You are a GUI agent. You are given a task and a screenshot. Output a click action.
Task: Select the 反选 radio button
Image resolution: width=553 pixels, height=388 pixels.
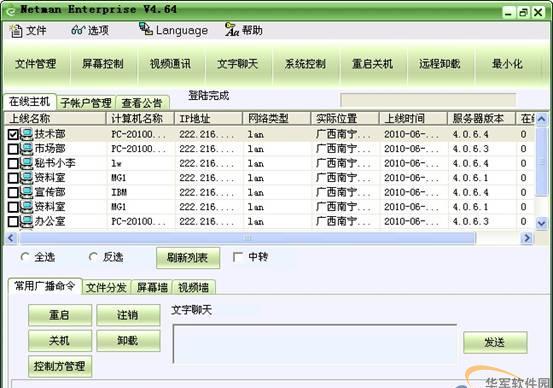coord(93,257)
